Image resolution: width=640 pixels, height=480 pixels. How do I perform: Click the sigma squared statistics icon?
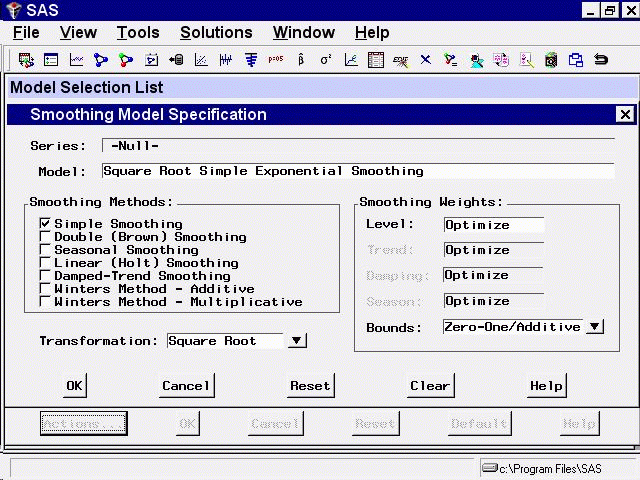(x=326, y=60)
